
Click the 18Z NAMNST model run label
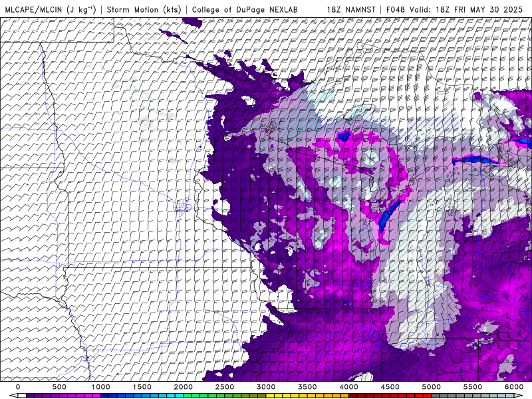tap(351, 9)
